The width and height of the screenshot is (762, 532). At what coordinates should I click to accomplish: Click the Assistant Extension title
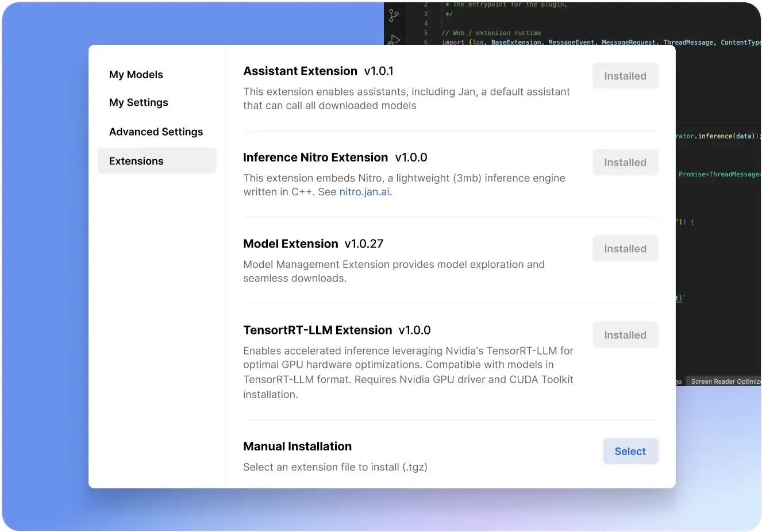click(300, 71)
